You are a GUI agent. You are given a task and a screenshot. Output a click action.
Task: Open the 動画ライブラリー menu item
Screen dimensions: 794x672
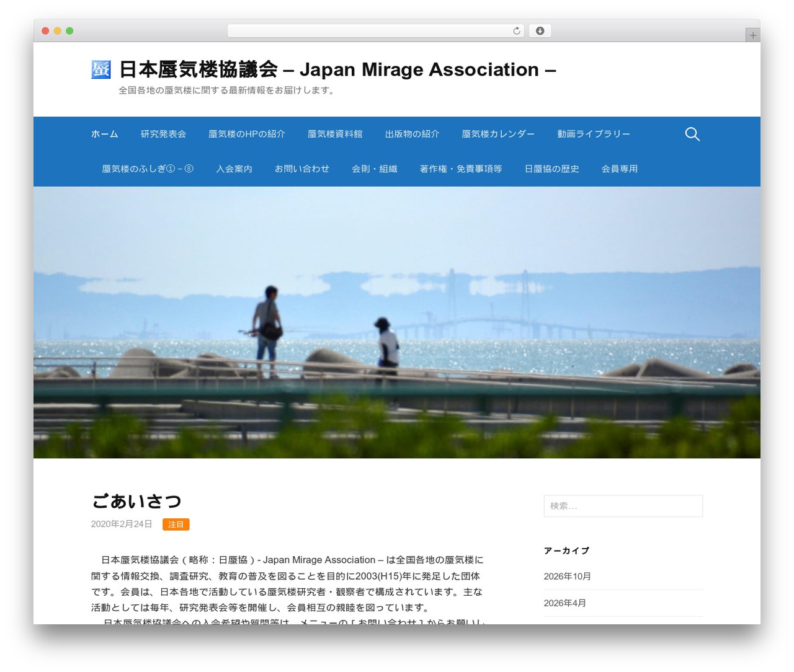pyautogui.click(x=594, y=134)
